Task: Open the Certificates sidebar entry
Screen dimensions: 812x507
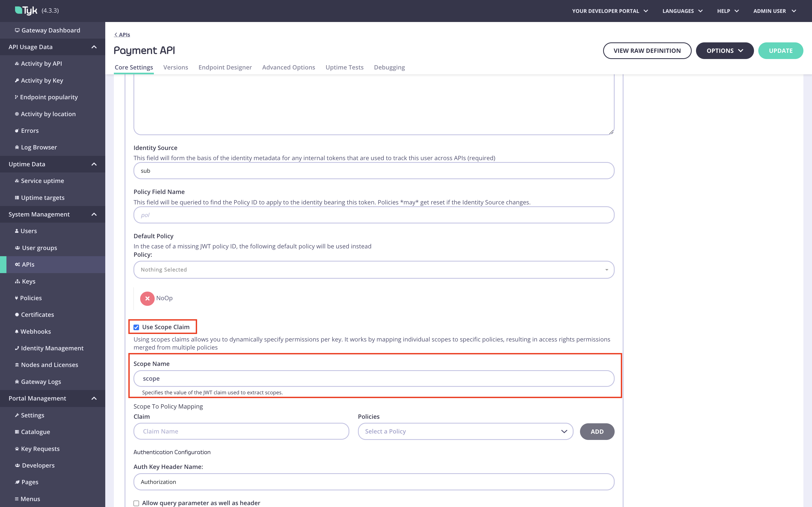Action: click(x=37, y=314)
